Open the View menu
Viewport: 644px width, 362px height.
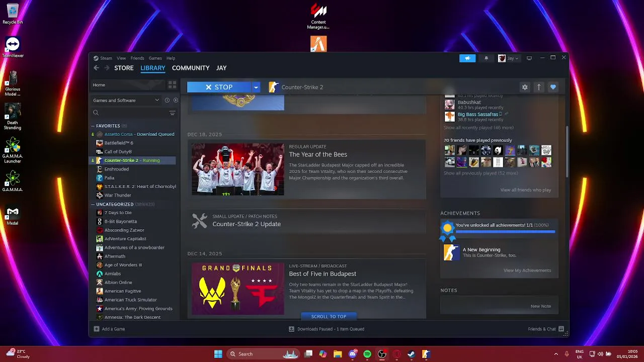point(121,58)
